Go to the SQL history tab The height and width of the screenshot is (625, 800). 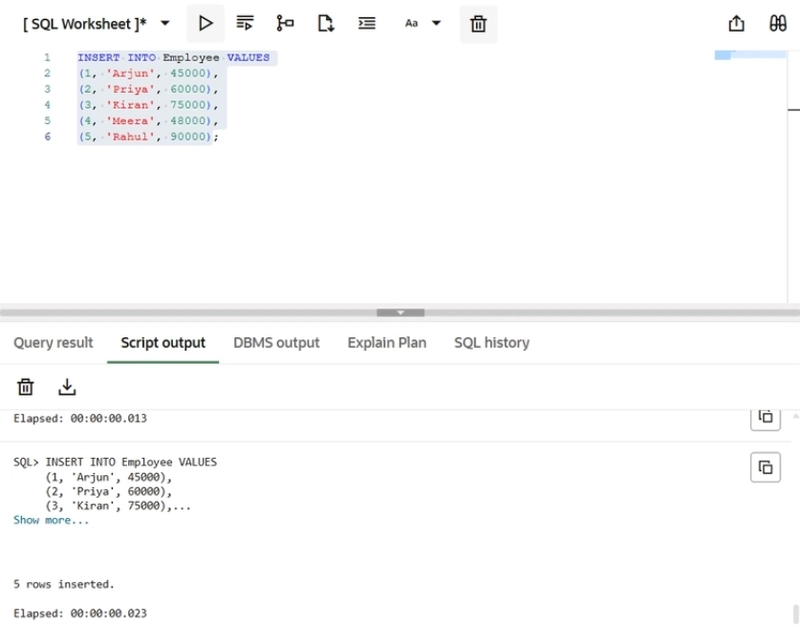(x=491, y=343)
